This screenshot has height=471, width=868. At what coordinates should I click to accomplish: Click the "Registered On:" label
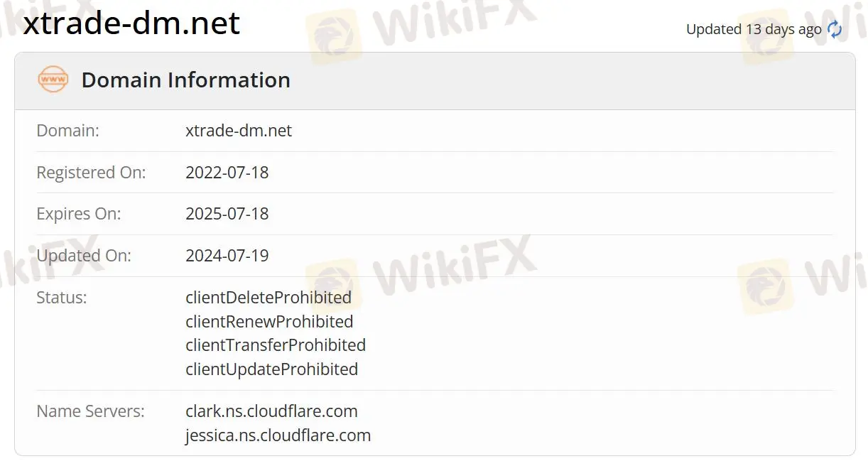(92, 173)
